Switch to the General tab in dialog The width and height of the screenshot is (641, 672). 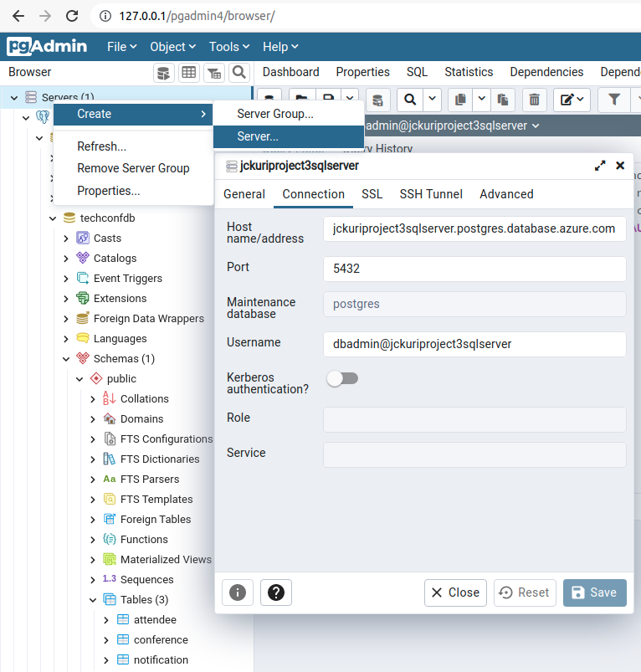point(244,195)
